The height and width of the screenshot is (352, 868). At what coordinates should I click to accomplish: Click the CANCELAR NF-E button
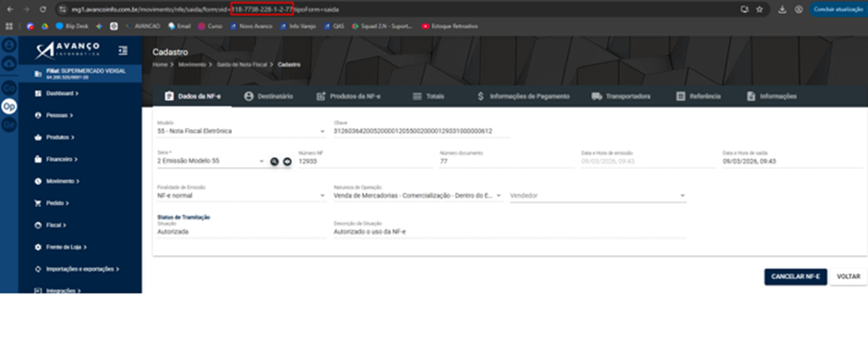click(795, 277)
